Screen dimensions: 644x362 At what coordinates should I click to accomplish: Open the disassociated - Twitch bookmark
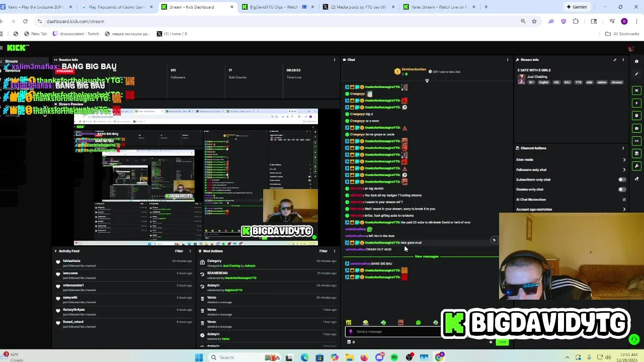(75, 34)
